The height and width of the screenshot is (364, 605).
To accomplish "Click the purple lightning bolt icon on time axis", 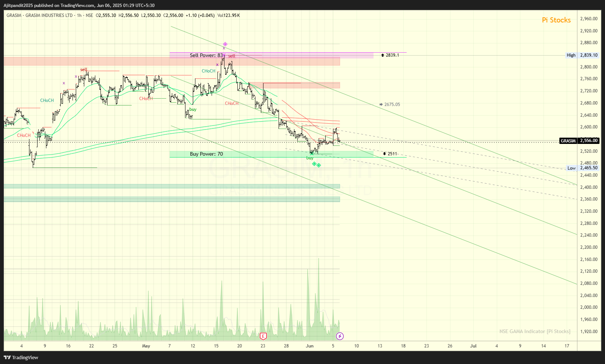I will 340,336.
